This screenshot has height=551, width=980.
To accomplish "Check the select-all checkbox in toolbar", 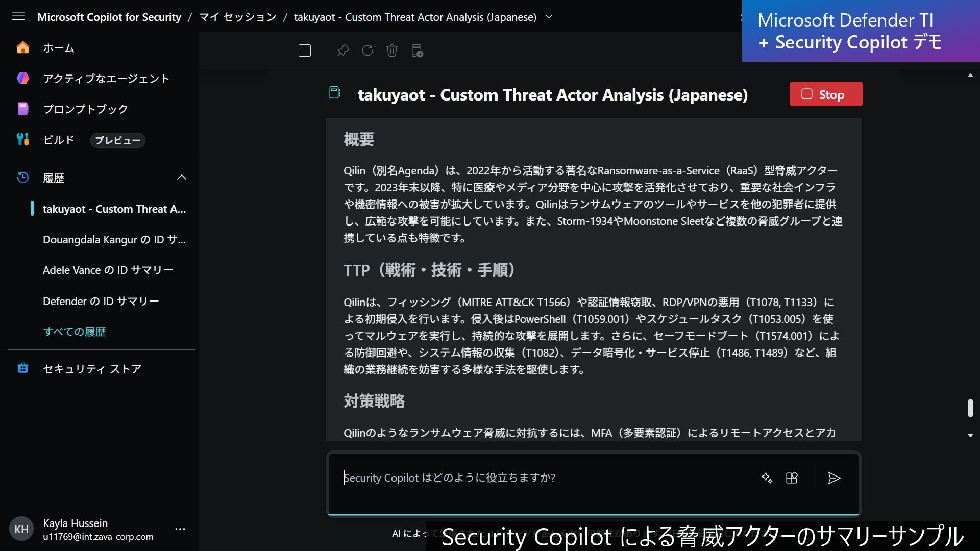I will (305, 51).
